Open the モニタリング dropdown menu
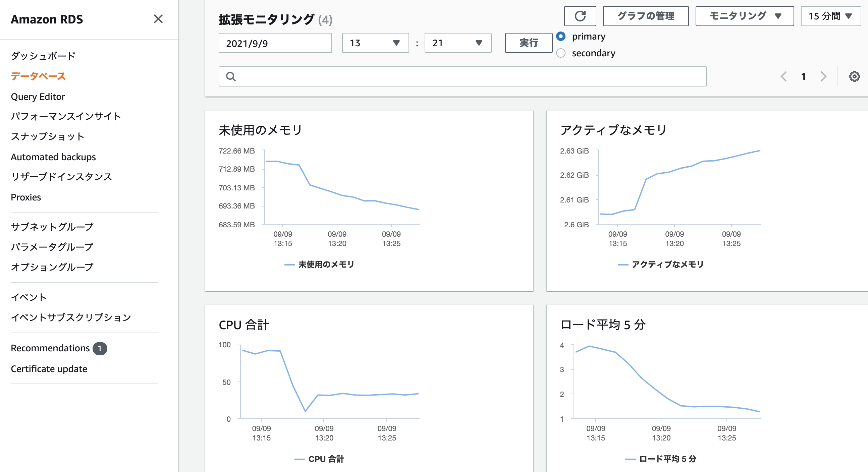This screenshot has width=868, height=472. [x=744, y=16]
